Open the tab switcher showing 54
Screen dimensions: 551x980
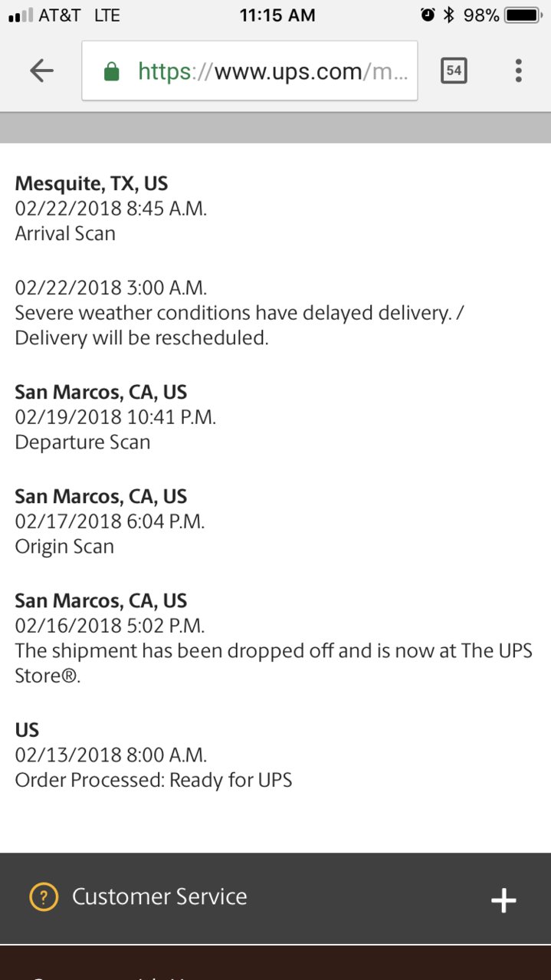pyautogui.click(x=454, y=71)
